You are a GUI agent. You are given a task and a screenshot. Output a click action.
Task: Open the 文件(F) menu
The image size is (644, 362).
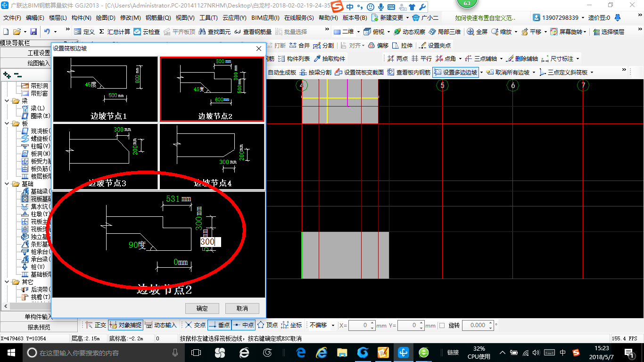tap(12, 18)
